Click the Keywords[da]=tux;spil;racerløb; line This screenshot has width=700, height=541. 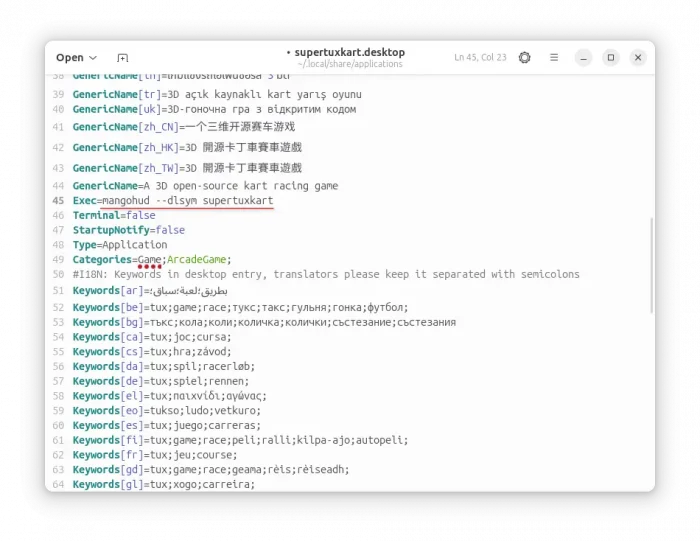click(x=164, y=367)
